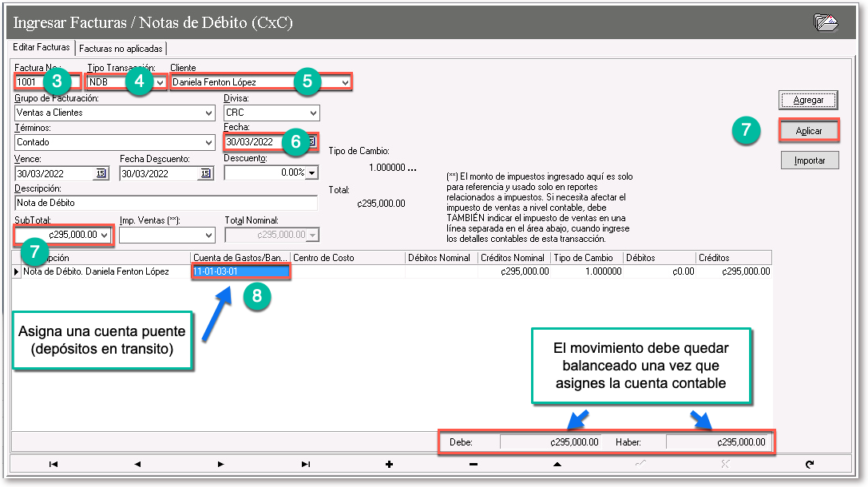Refresh data with the navigator refresh icon

(810, 465)
